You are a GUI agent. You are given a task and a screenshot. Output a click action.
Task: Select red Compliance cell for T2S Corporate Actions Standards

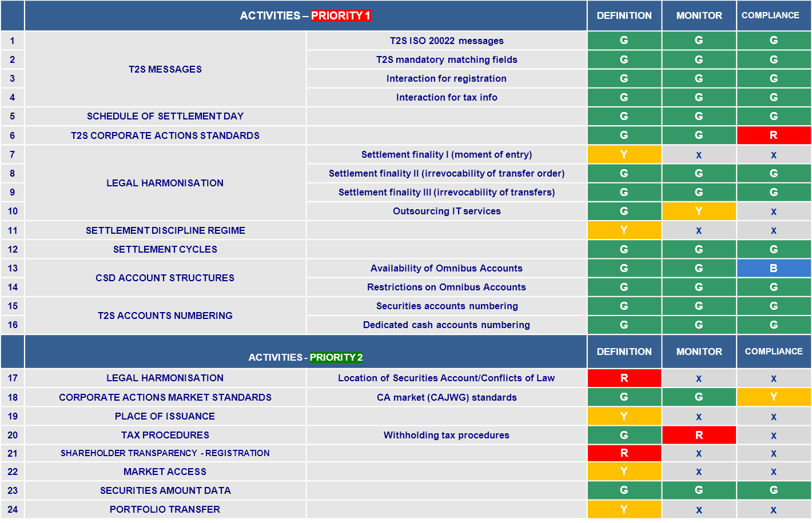[773, 135]
